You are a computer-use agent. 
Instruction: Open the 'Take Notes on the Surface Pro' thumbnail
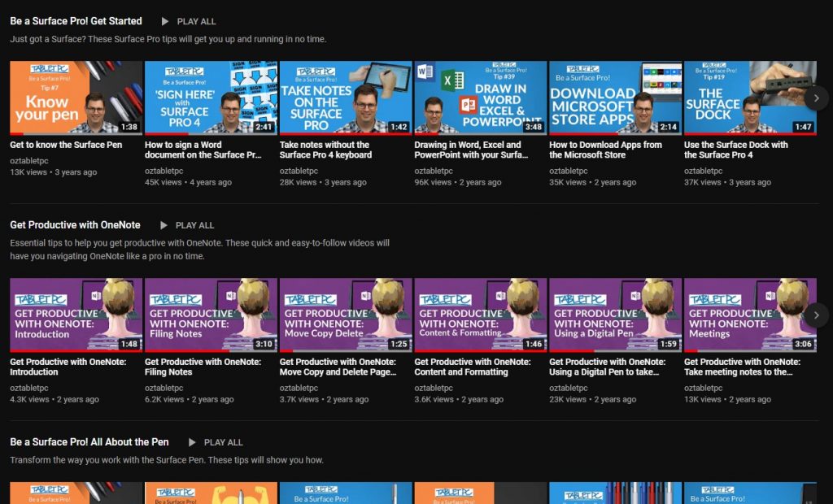[x=346, y=98]
